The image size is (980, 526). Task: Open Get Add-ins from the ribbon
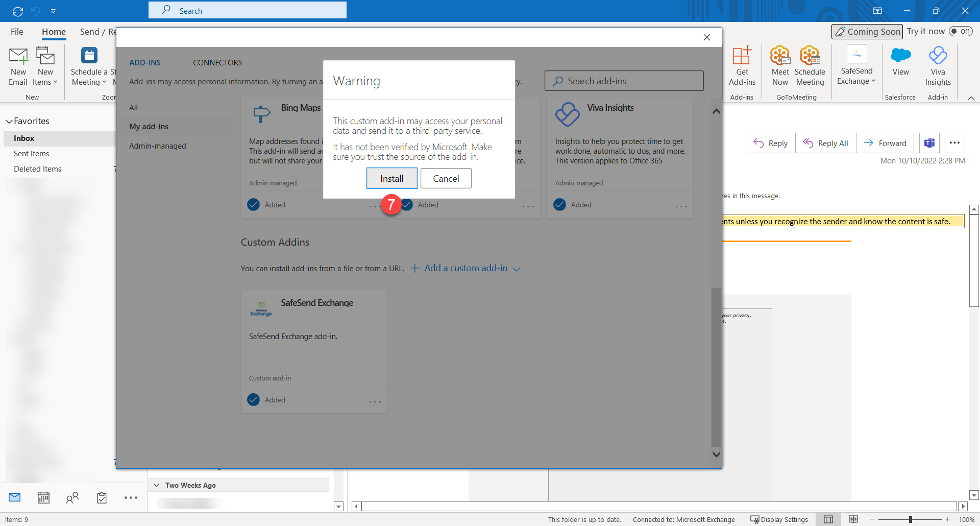click(743, 65)
